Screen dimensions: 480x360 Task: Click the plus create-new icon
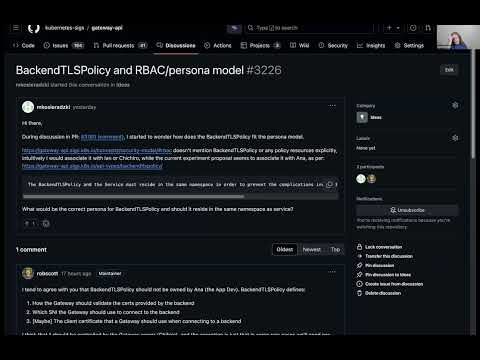(389, 28)
